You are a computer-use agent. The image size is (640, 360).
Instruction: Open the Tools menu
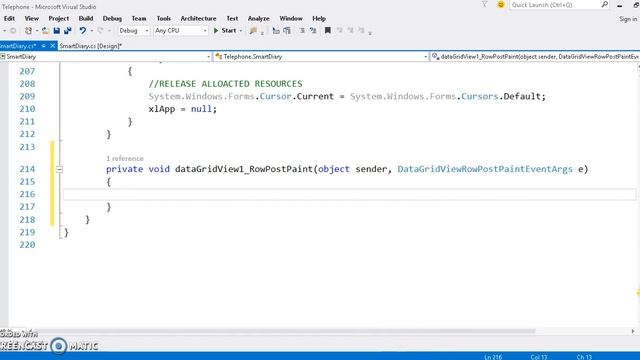pyautogui.click(x=164, y=18)
